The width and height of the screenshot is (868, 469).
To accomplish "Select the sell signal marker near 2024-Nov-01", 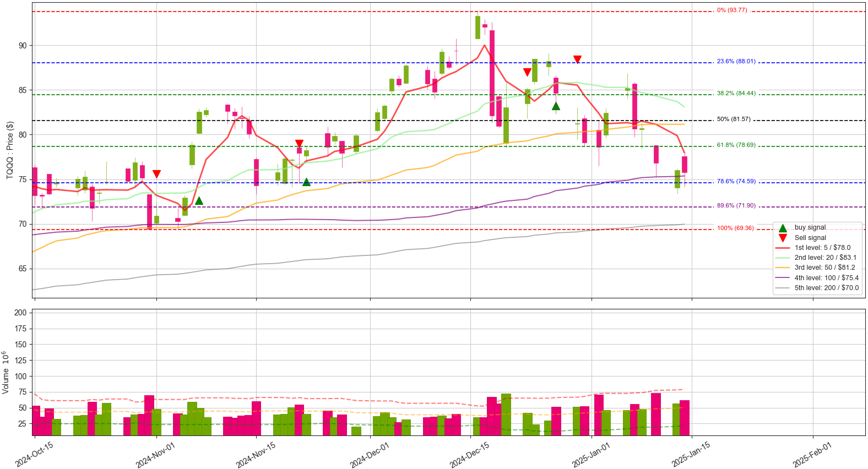I will (x=156, y=174).
